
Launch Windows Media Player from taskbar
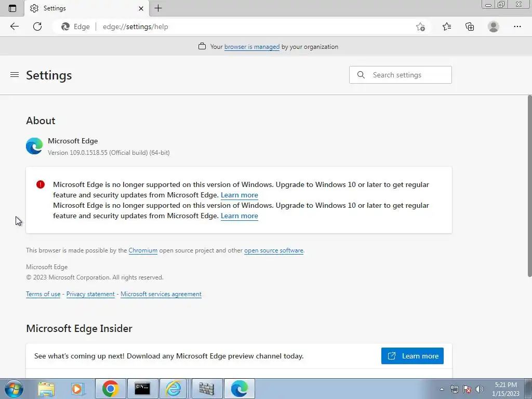77,389
